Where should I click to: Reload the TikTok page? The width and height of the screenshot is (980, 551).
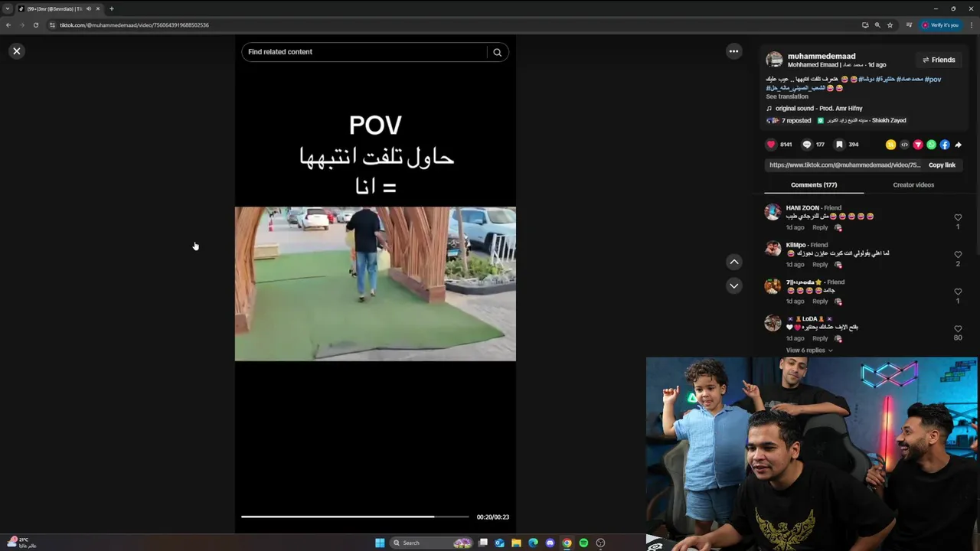pyautogui.click(x=35, y=24)
